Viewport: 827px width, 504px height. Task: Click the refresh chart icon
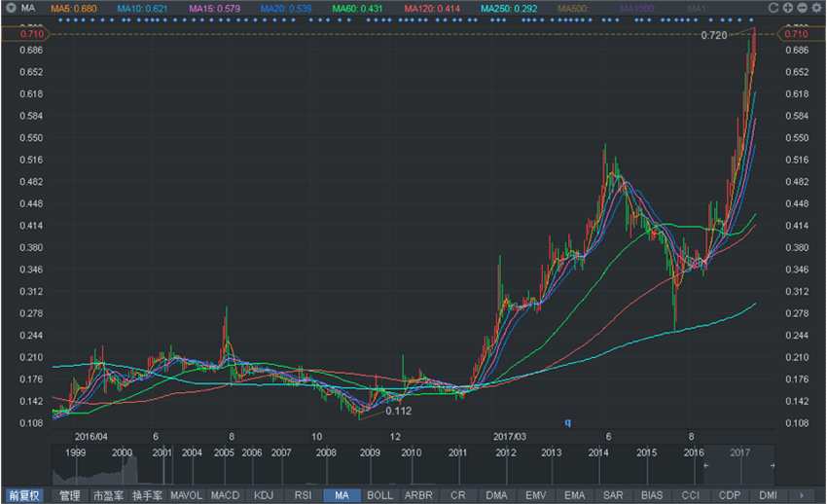tap(773, 8)
